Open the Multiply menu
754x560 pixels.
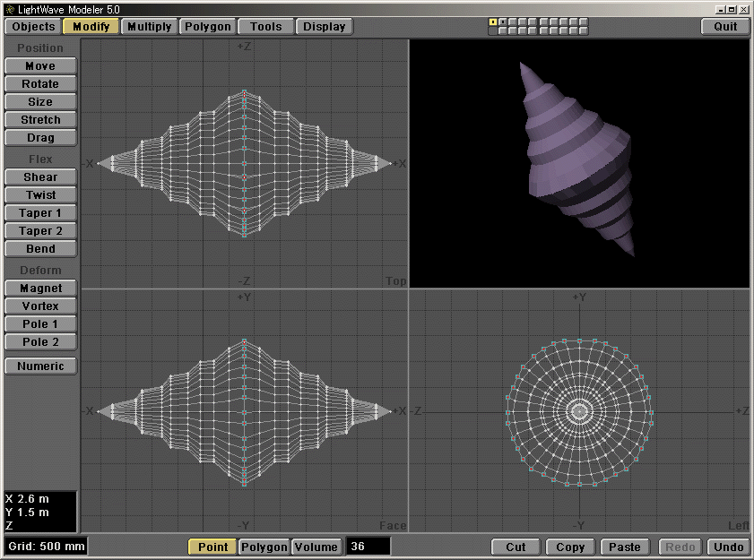point(149,26)
